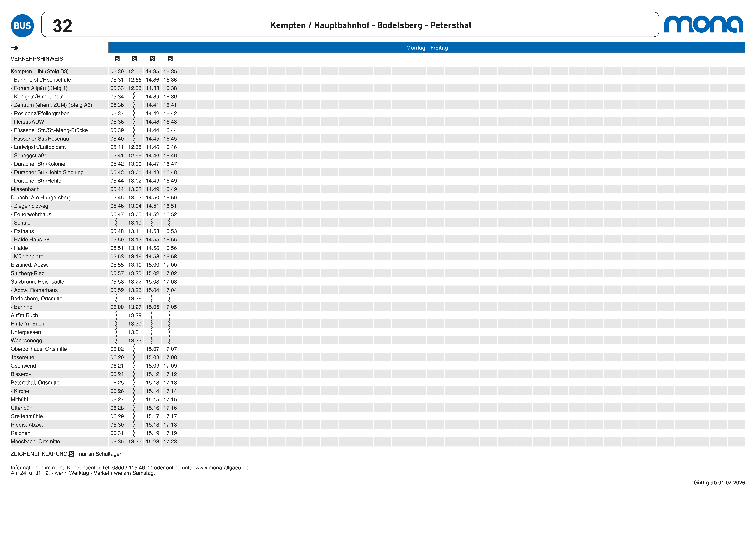This screenshot has width=756, height=535.
Task: Click the ZEICHENERKLÄRUNG label
Action: [40, 454]
